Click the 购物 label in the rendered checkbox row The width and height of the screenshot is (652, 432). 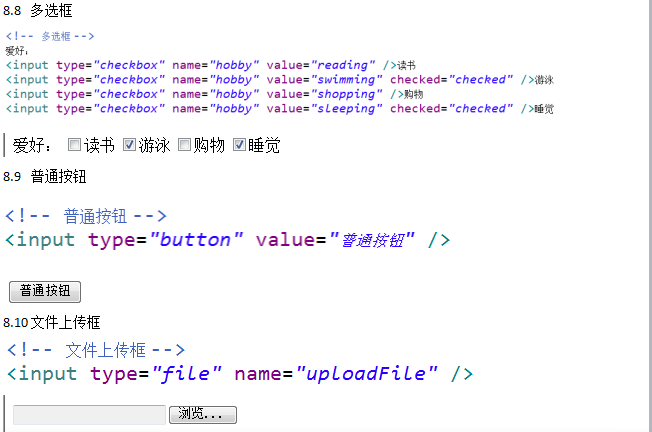(x=209, y=146)
